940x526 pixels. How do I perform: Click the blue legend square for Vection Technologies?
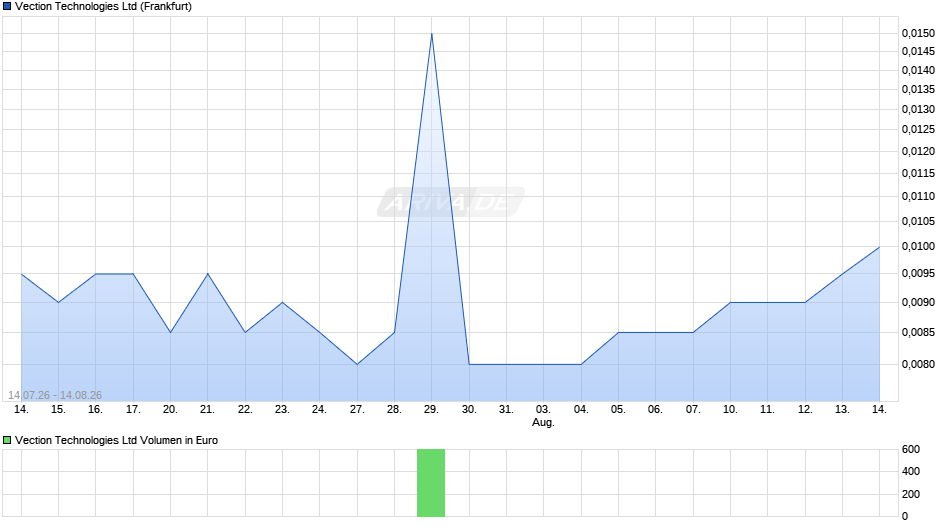(7, 7)
